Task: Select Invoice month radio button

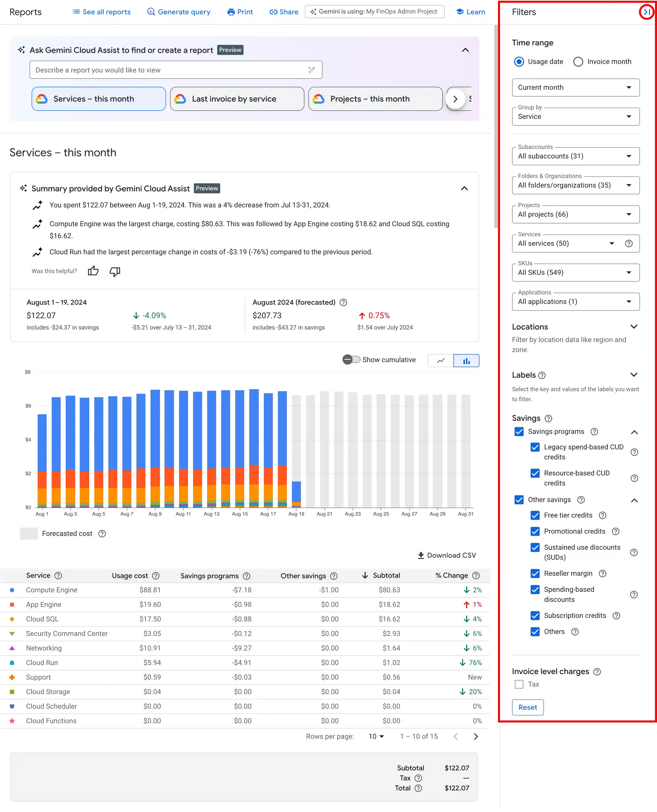Action: click(x=578, y=62)
